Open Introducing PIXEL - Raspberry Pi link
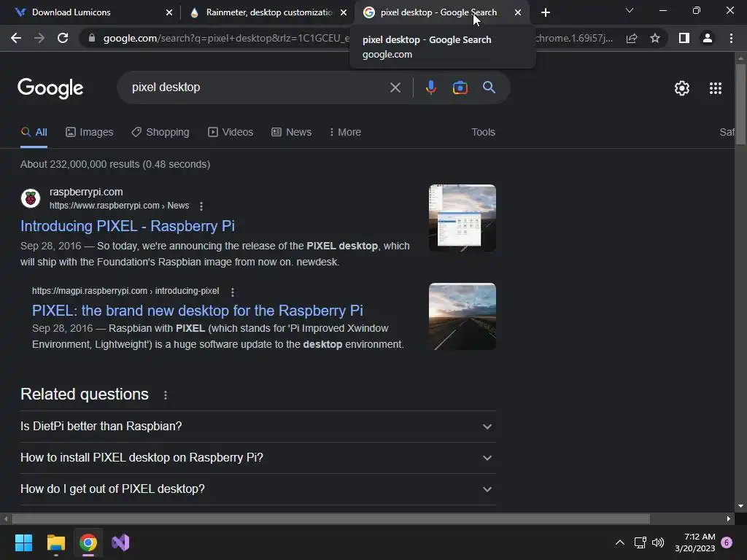747x560 pixels. [x=128, y=226]
